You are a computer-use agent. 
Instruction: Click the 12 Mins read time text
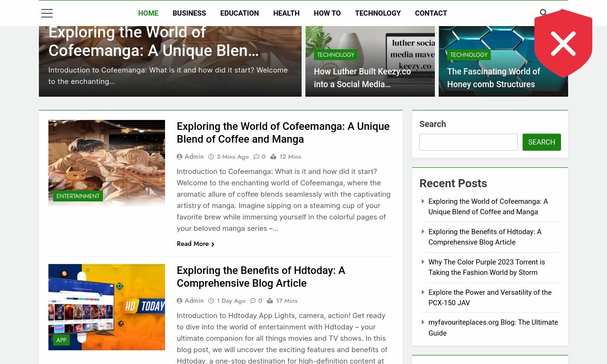pyautogui.click(x=290, y=157)
